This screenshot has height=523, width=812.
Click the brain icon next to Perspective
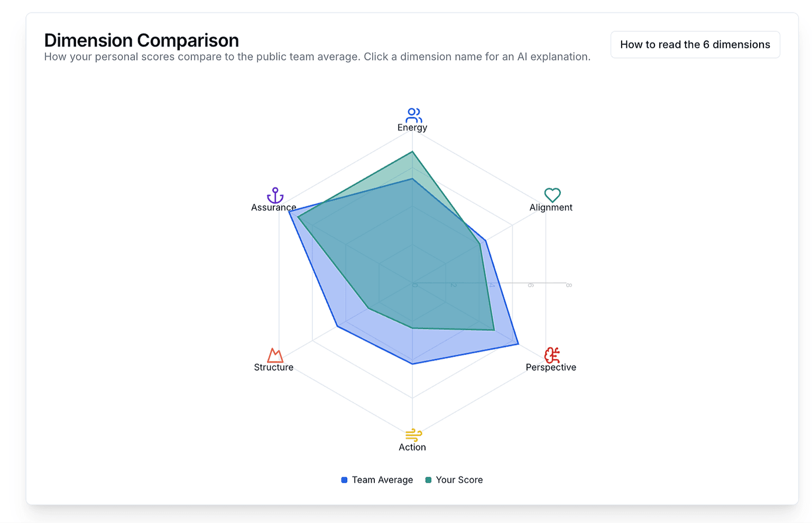(551, 354)
